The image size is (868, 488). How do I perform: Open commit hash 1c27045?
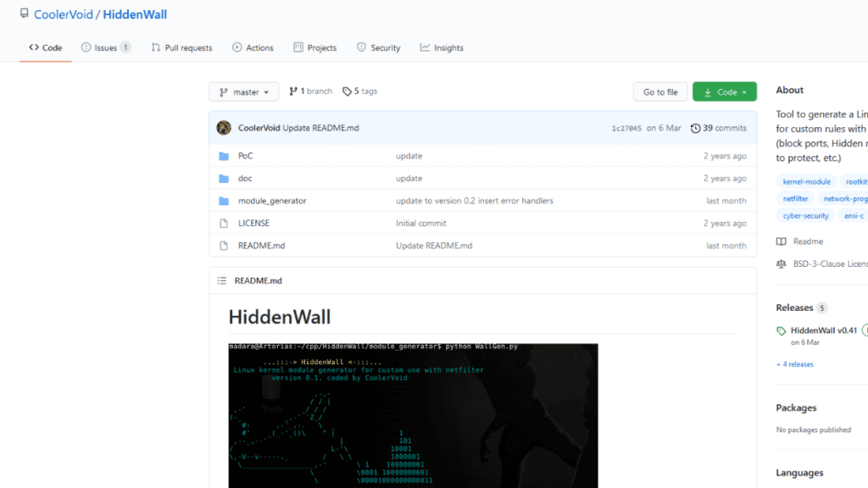tap(626, 129)
